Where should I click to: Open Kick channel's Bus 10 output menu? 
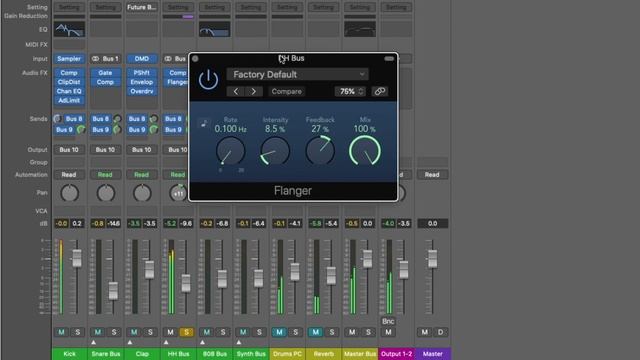pyautogui.click(x=69, y=150)
